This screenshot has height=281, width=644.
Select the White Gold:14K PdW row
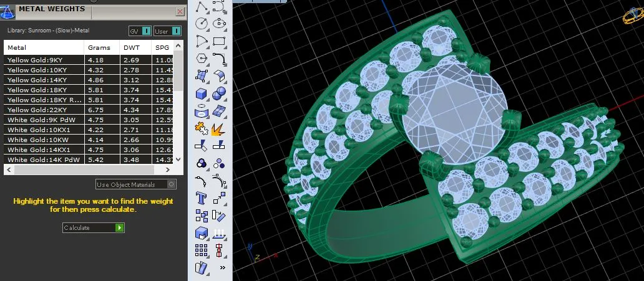click(89, 160)
